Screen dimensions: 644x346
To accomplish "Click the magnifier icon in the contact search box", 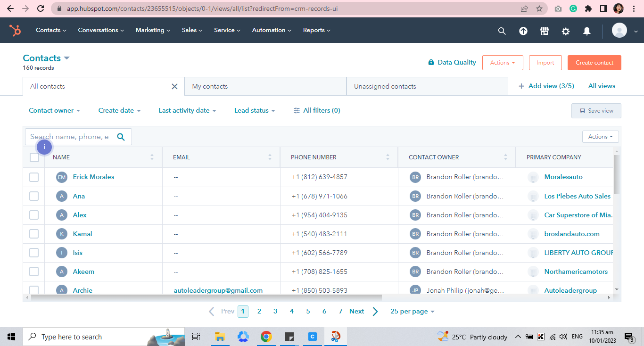I will pyautogui.click(x=121, y=137).
